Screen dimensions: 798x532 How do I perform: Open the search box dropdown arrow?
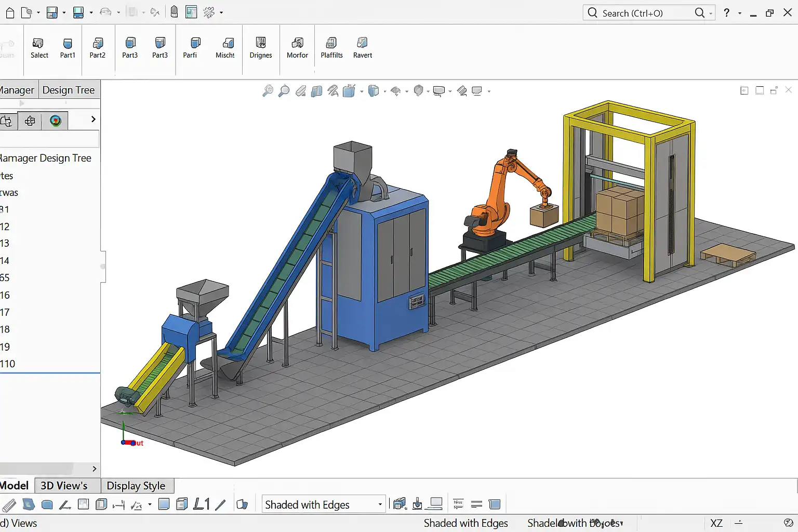711,14
